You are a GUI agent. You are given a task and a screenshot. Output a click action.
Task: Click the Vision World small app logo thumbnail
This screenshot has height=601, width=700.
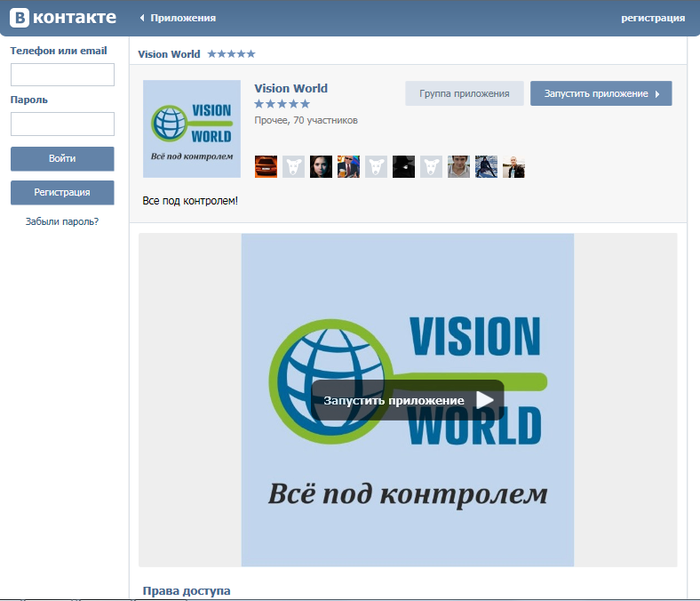tap(192, 129)
